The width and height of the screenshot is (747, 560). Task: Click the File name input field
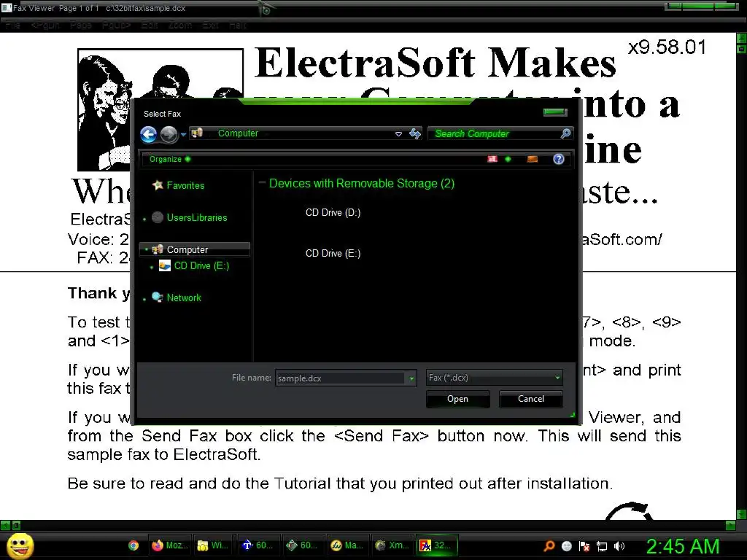click(340, 378)
